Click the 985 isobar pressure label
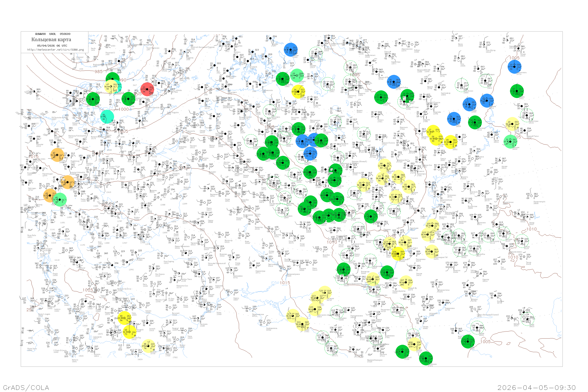Viewport: 588px width, 392px height. (99, 72)
